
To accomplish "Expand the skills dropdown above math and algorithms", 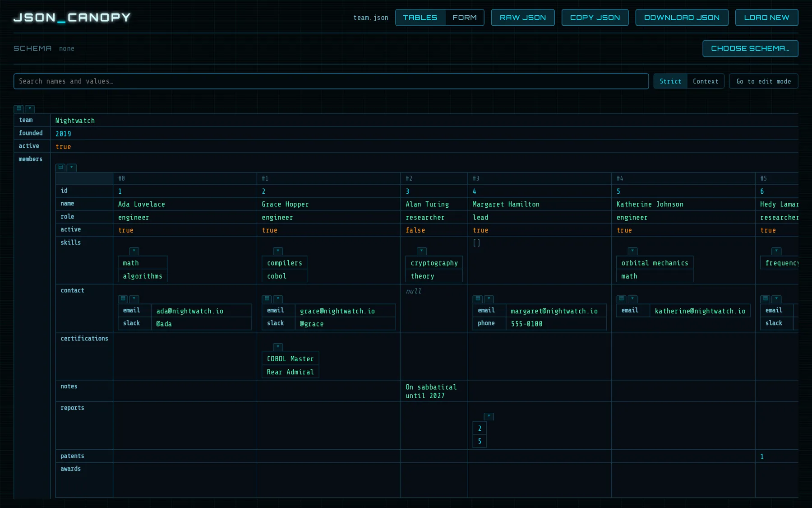I will 134,251.
